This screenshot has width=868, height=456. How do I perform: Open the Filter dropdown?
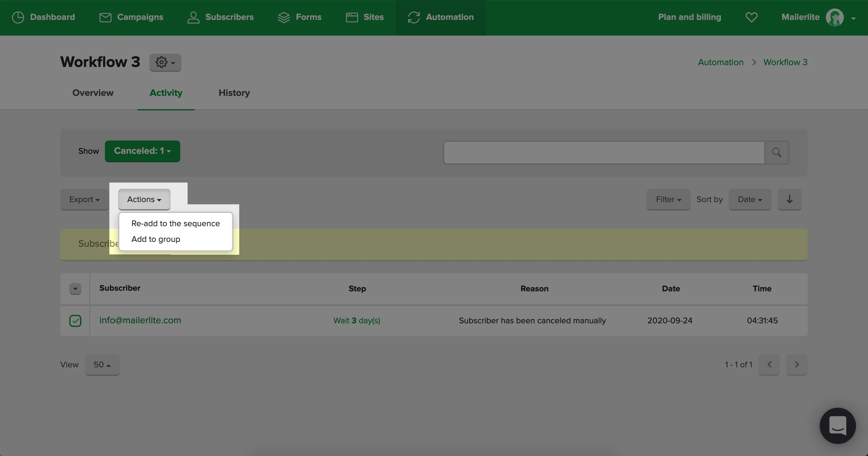point(668,199)
